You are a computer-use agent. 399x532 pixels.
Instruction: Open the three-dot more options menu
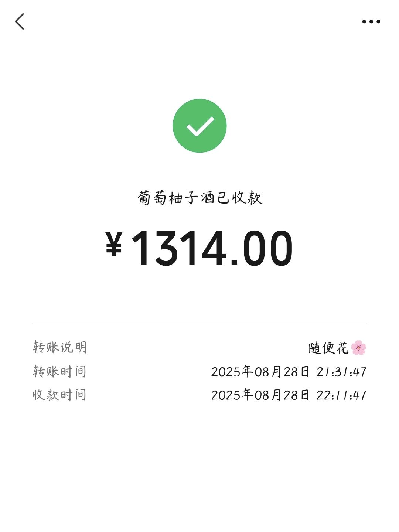coord(371,21)
